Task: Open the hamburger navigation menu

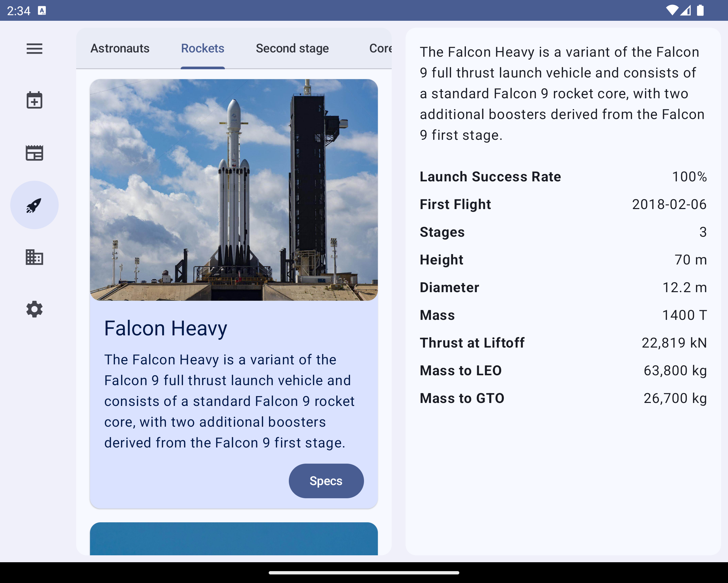Action: coord(34,49)
